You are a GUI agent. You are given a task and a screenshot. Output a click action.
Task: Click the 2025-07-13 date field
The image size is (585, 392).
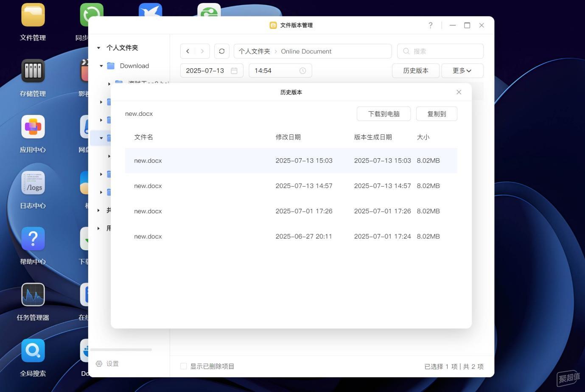click(212, 71)
